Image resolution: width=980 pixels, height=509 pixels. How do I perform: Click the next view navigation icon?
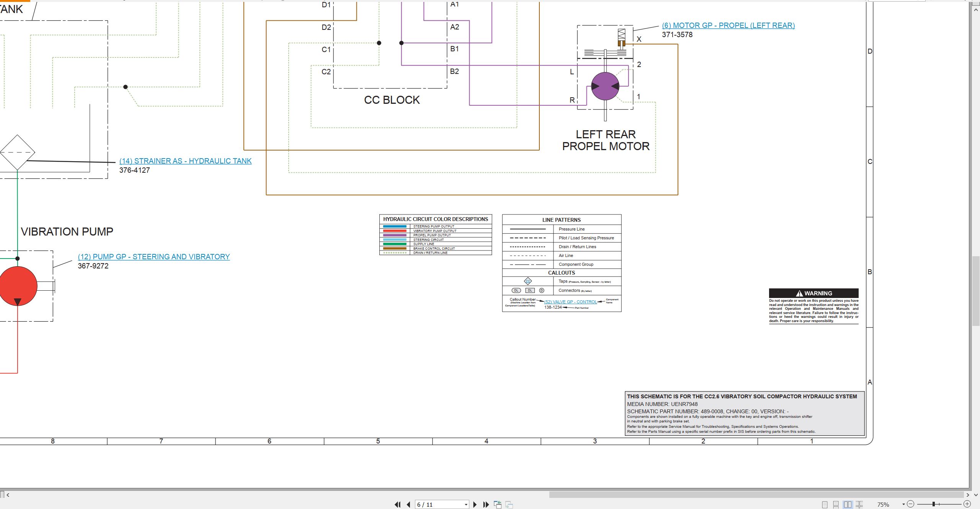pos(509,504)
